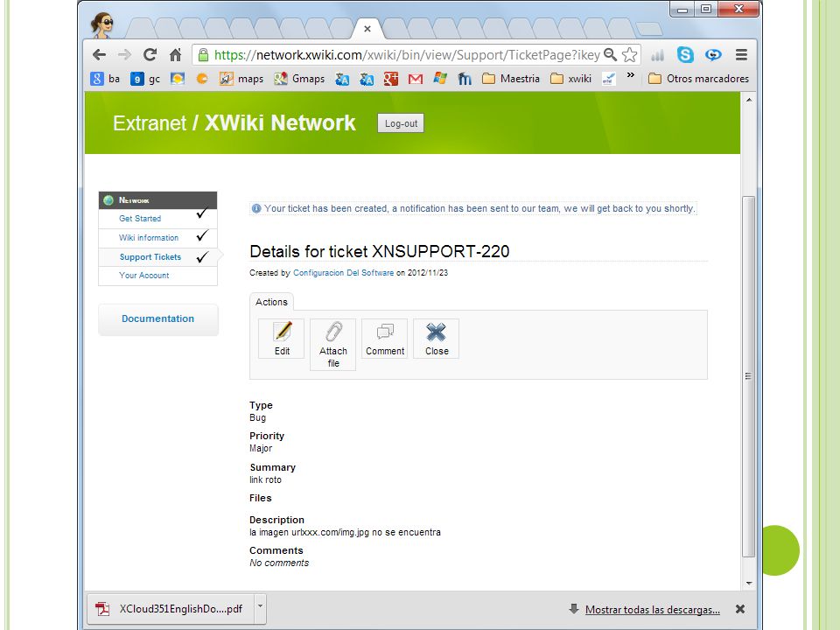Click the 'Bug' type value

[257, 418]
